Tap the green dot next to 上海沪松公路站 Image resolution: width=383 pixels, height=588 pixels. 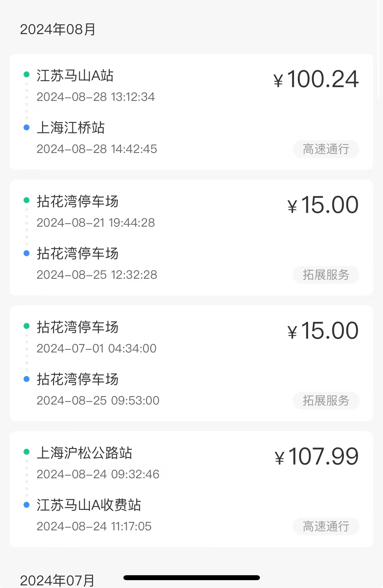pyautogui.click(x=27, y=452)
